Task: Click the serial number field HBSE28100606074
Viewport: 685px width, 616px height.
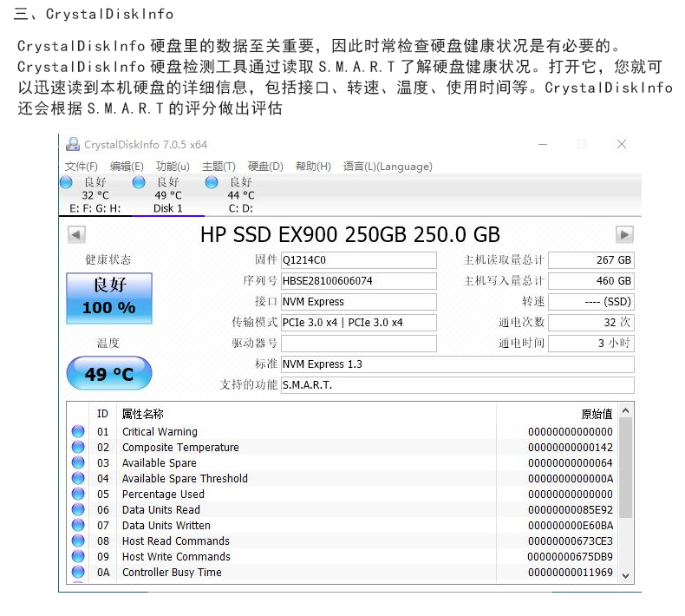Action: 359,281
